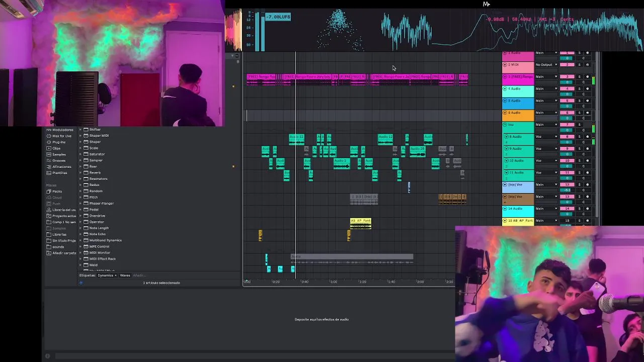
Task: Open the Samples category under Plug-ins
Action: (x=56, y=154)
